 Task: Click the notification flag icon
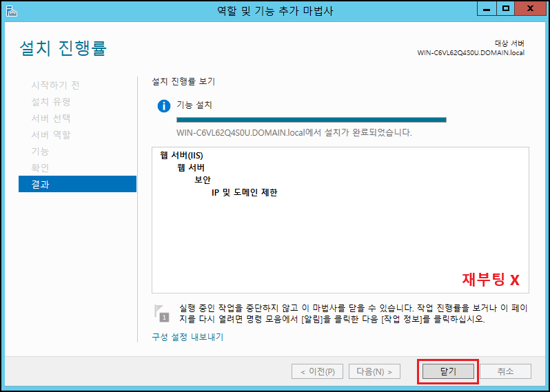[161, 313]
